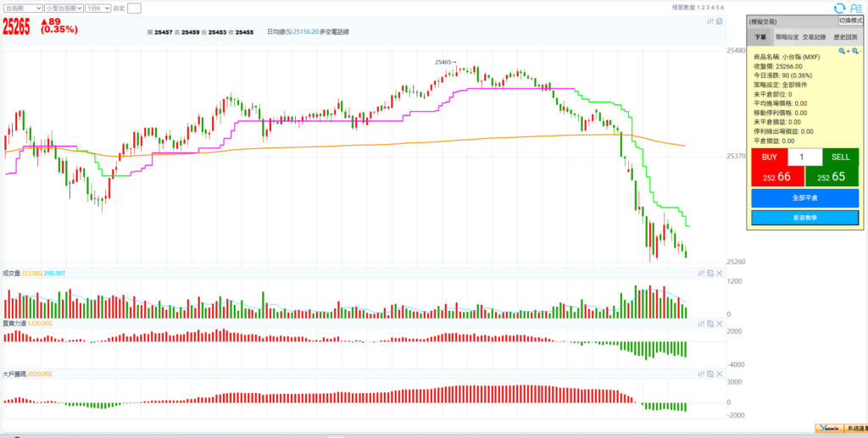Open the 1分K timeframe dropdown
Image resolution: width=868 pixels, height=438 pixels.
98,8
